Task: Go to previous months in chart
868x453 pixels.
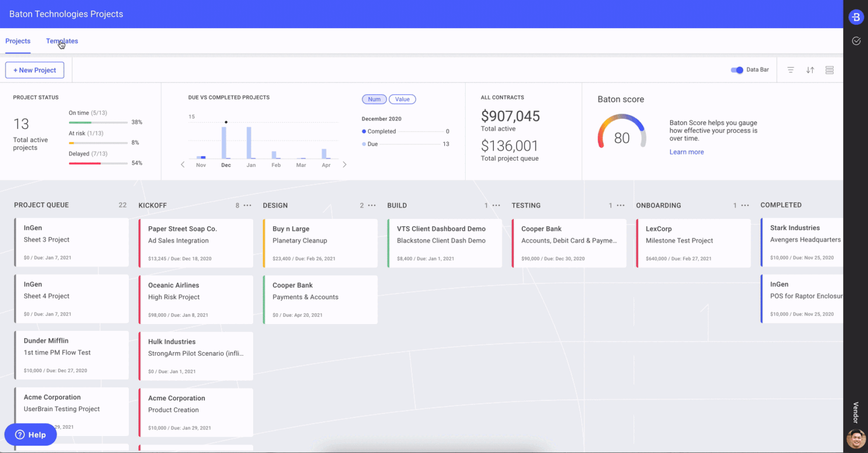Action: pyautogui.click(x=183, y=165)
